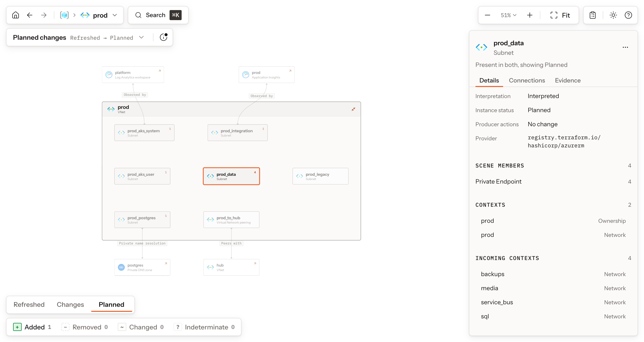Toggle the Added filter
Viewport: 644px width, 342px height.
[32, 327]
